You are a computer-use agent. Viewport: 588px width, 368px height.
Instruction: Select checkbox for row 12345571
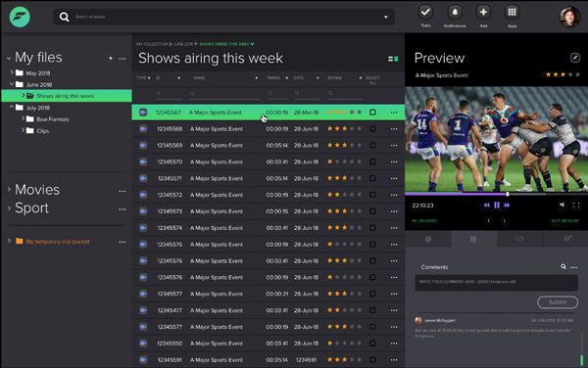click(372, 178)
